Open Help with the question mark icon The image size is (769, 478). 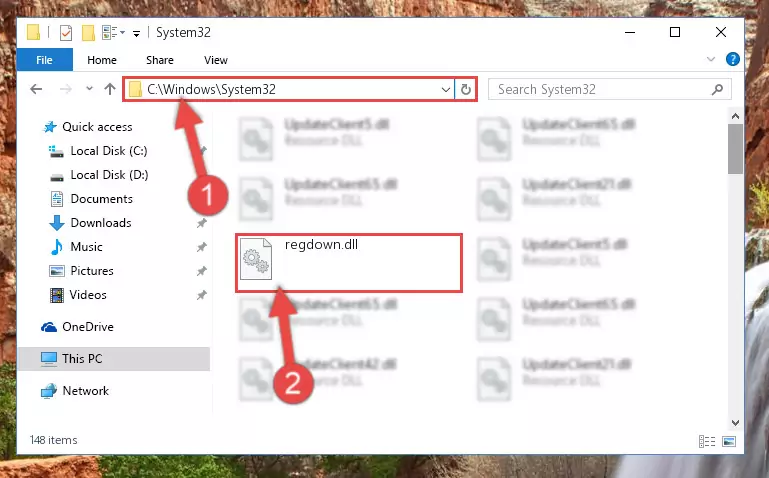(x=732, y=59)
